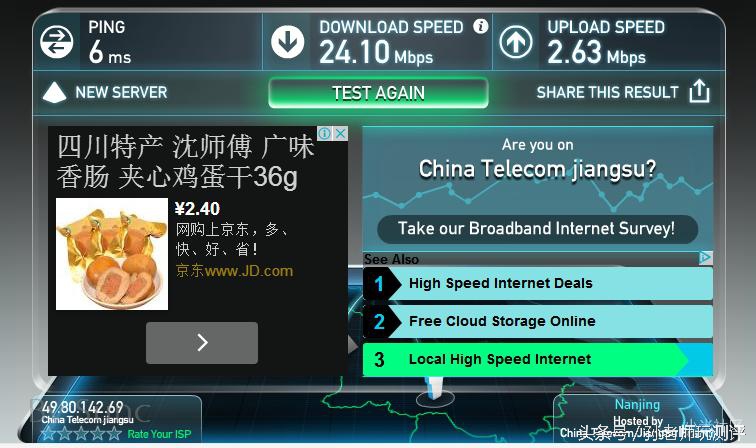Rate your ISP with the stars
The image size is (756, 448).
pos(81,434)
